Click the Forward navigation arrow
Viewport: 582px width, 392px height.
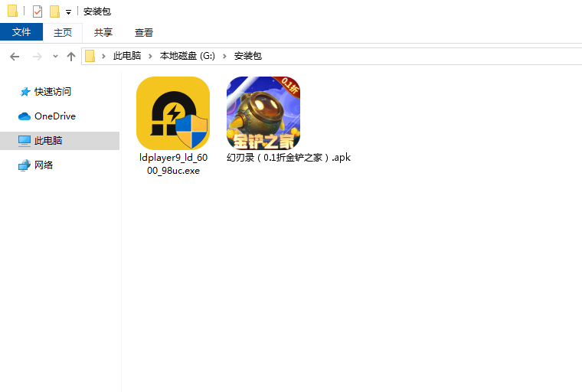coord(37,57)
